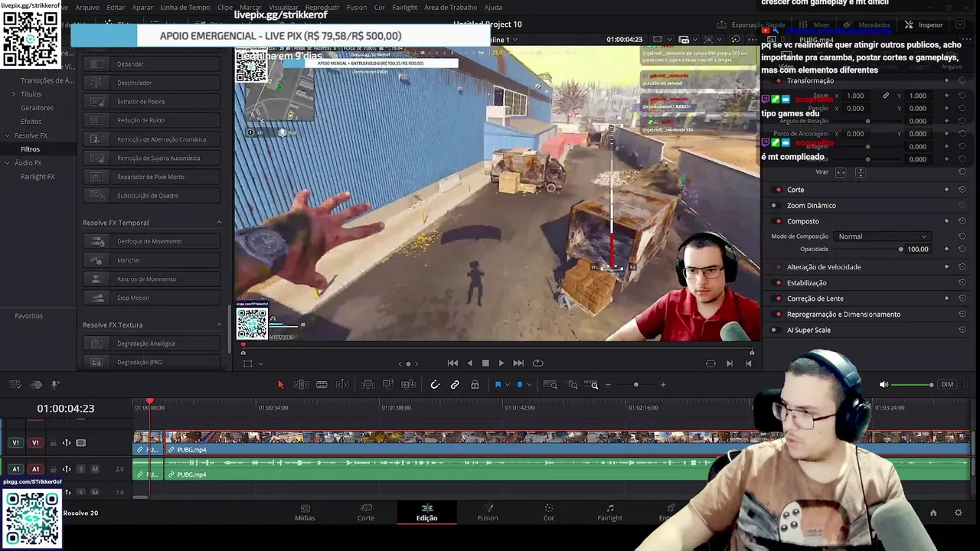Activate the Trim Edit Mode tool
The height and width of the screenshot is (551, 980).
(301, 385)
